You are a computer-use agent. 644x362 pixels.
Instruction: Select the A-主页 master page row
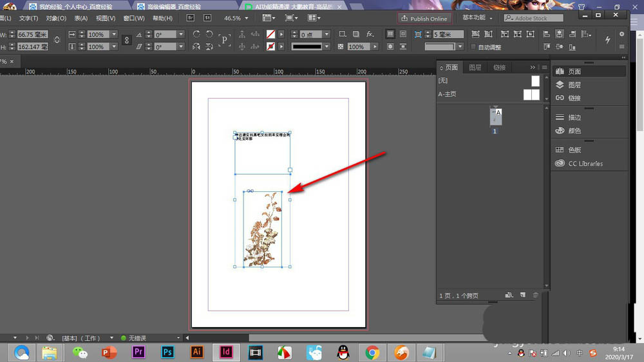pos(489,94)
